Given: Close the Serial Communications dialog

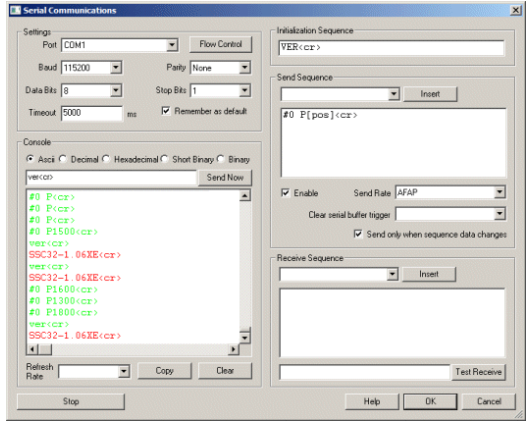Looking at the screenshot, I should (515, 10).
